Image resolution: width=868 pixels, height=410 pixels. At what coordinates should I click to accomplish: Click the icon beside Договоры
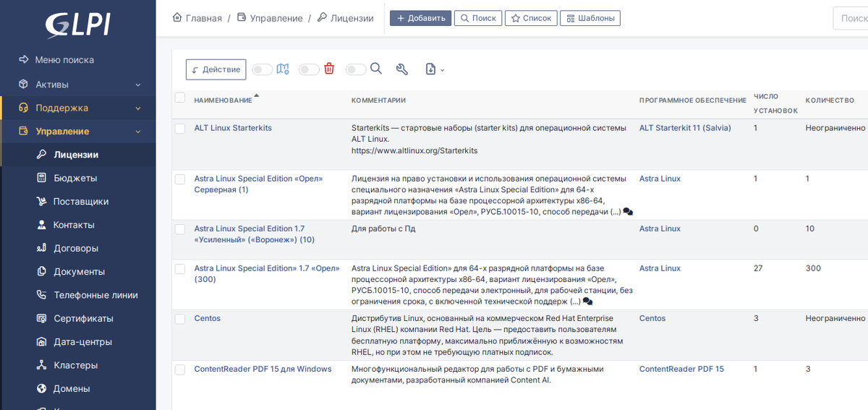point(41,248)
